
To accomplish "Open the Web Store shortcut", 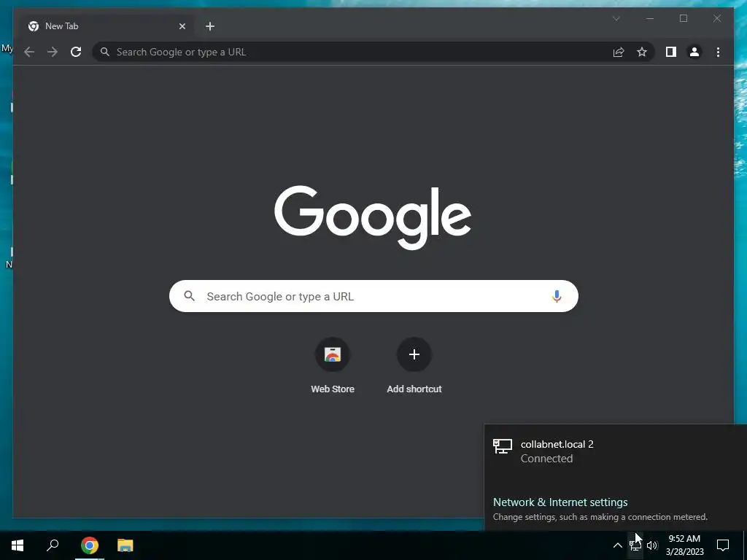I will pyautogui.click(x=333, y=366).
